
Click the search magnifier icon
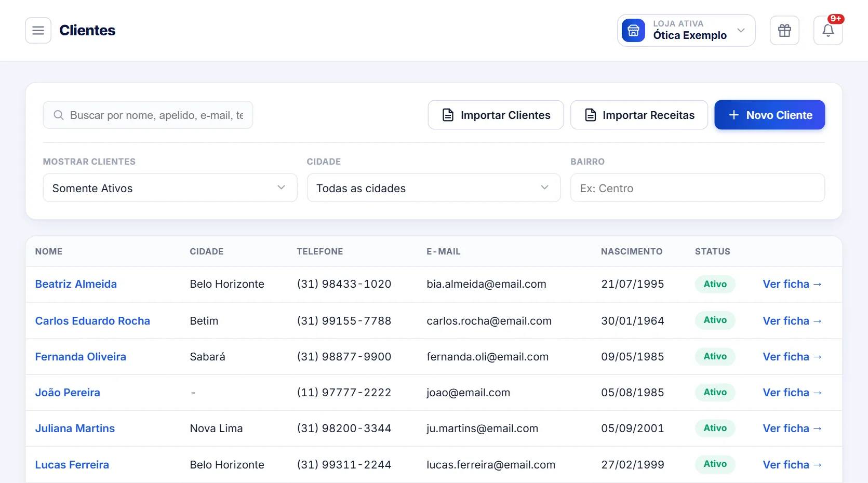click(x=59, y=115)
